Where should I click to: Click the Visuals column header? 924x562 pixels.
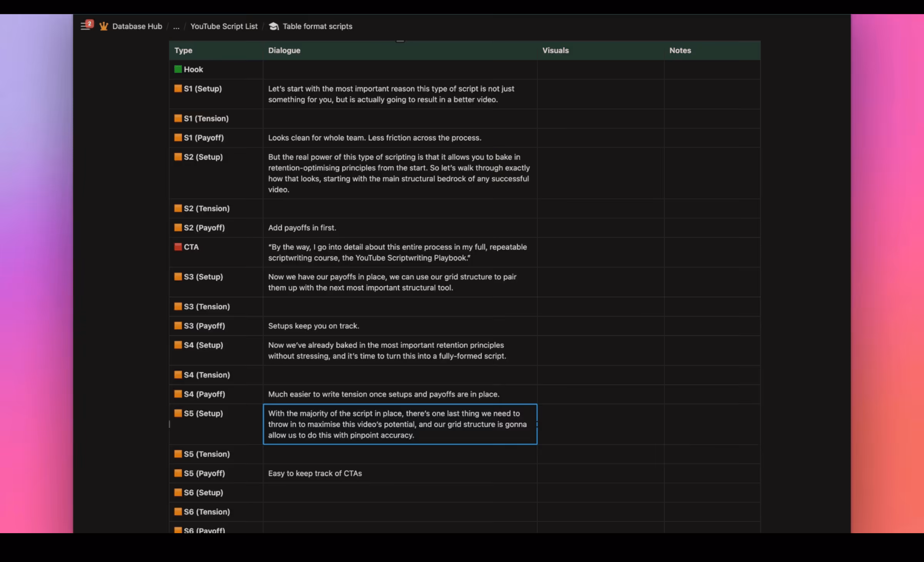pos(555,50)
